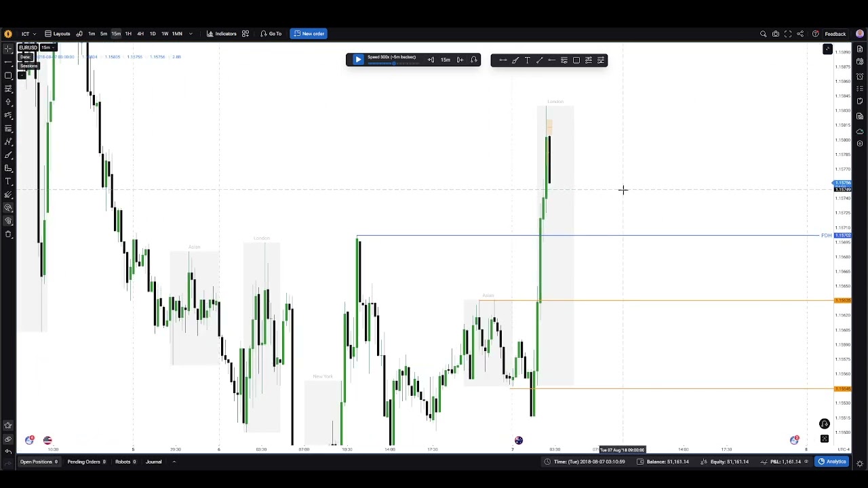Screen dimensions: 868x488
Task: Select the 1D timeframe
Action: [x=153, y=34]
